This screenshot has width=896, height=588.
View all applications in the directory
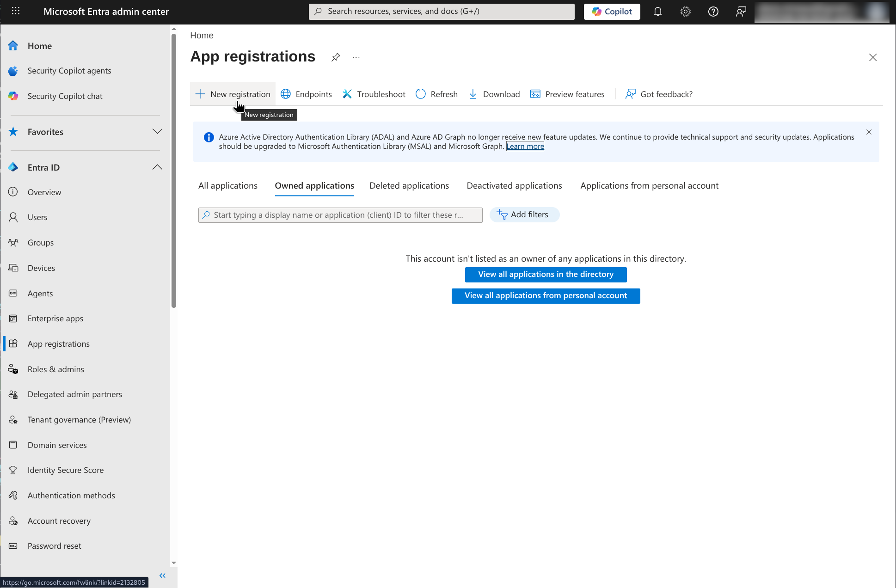(x=546, y=275)
